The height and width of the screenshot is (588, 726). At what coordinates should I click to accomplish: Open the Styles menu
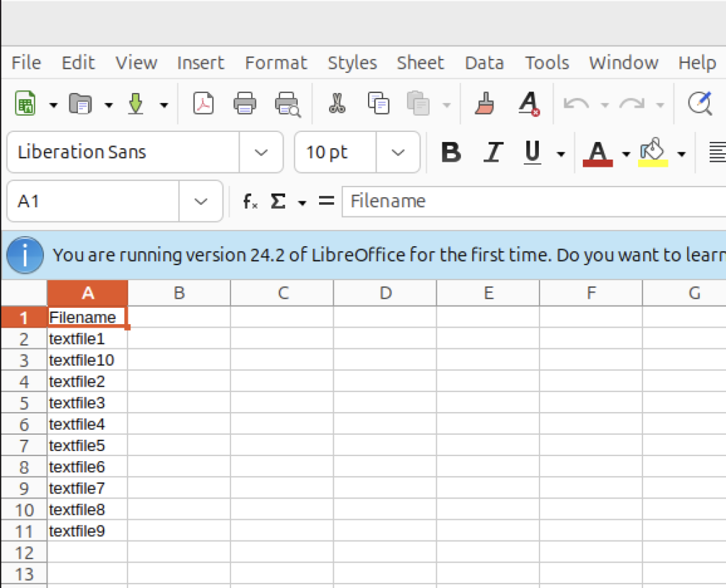(352, 62)
